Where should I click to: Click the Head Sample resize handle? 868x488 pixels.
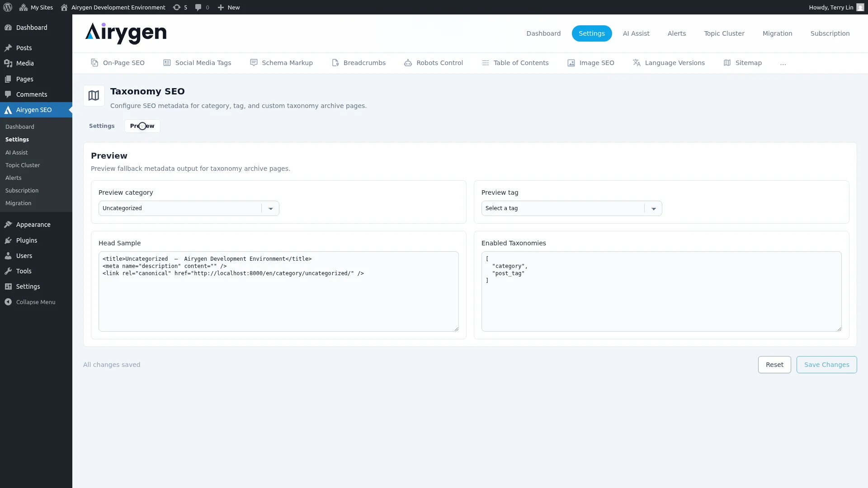click(456, 329)
